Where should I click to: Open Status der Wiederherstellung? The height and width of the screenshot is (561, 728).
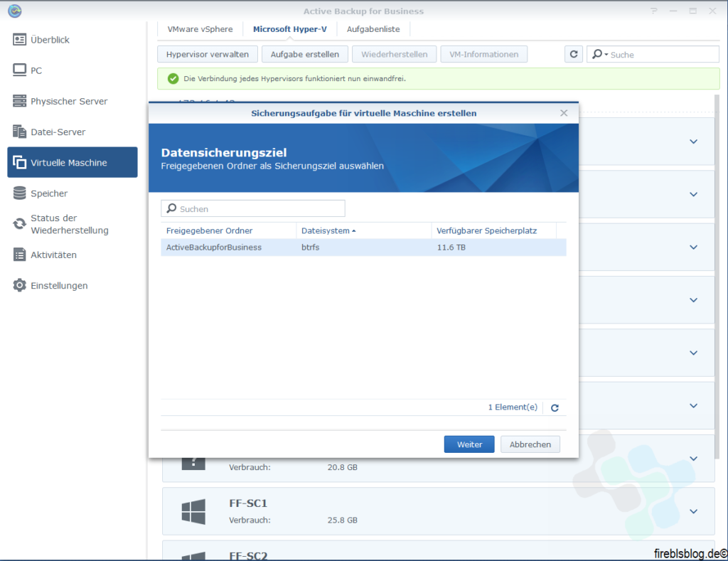[x=73, y=224]
